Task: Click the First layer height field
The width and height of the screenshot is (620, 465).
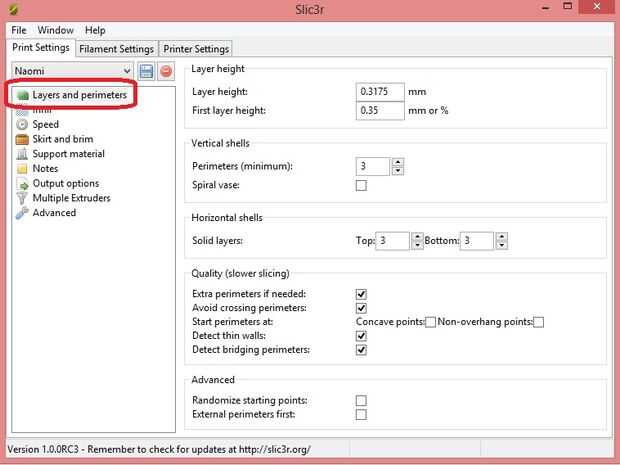Action: (380, 111)
